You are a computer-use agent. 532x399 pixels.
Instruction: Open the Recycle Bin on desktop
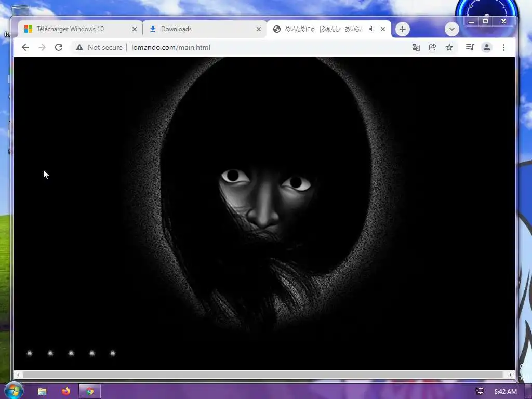pyautogui.click(x=20, y=10)
